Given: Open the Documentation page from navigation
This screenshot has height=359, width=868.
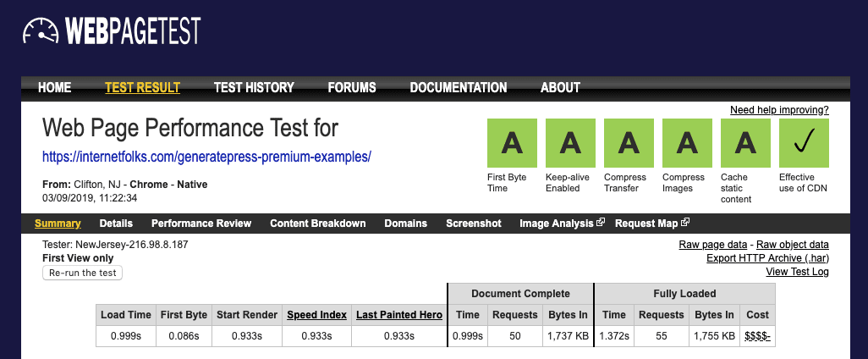Looking at the screenshot, I should point(459,87).
